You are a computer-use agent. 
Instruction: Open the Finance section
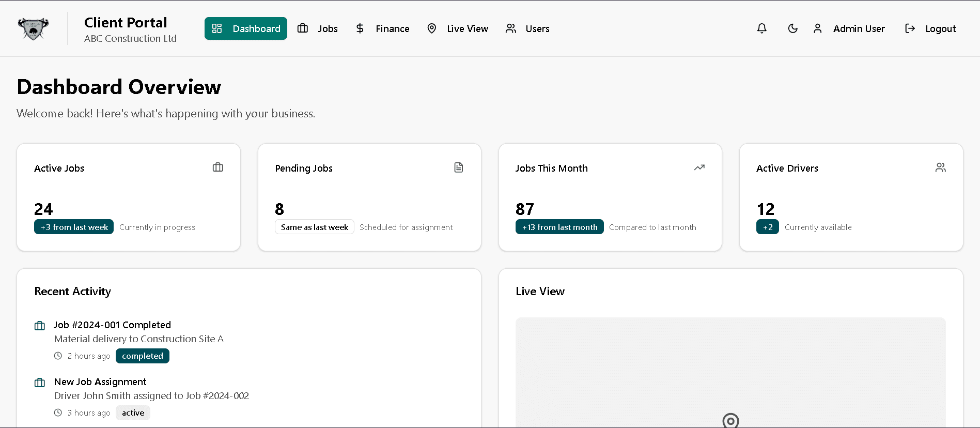click(383, 28)
